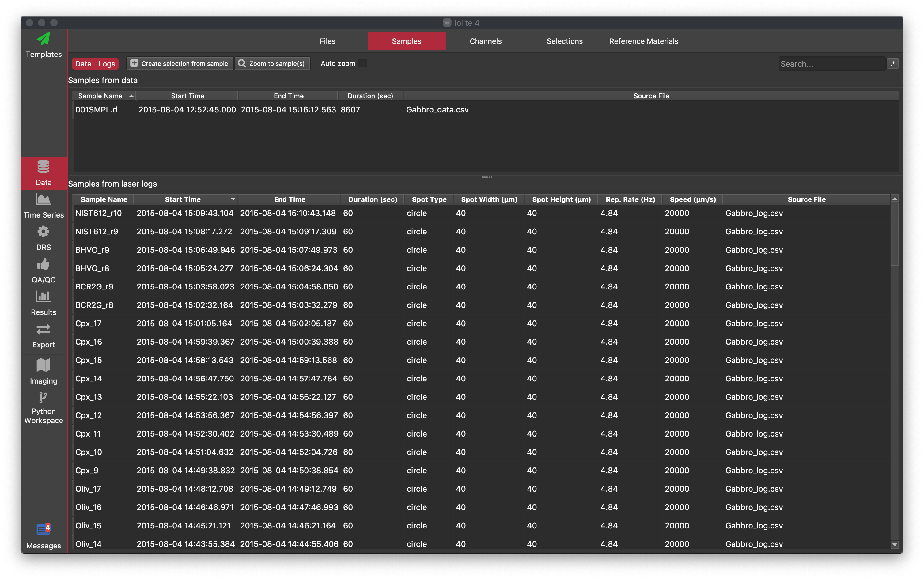Select the Cpx_13 row
The image size is (924, 579).
pos(481,397)
